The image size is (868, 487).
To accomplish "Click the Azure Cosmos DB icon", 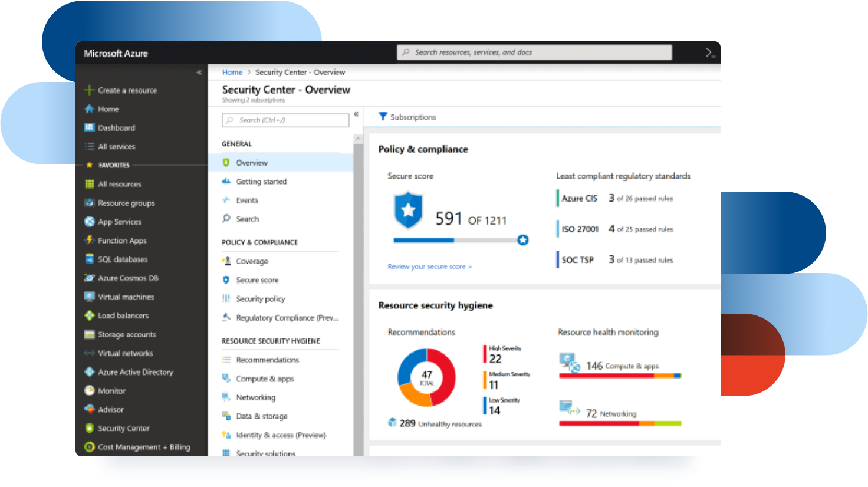I will coord(89,278).
